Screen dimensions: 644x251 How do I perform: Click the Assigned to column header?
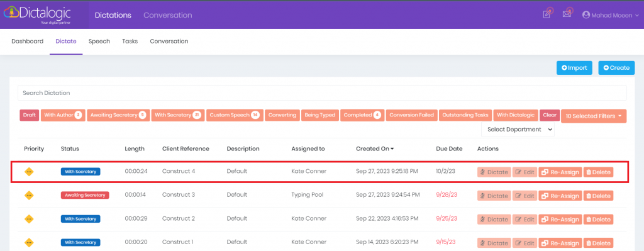click(x=308, y=148)
